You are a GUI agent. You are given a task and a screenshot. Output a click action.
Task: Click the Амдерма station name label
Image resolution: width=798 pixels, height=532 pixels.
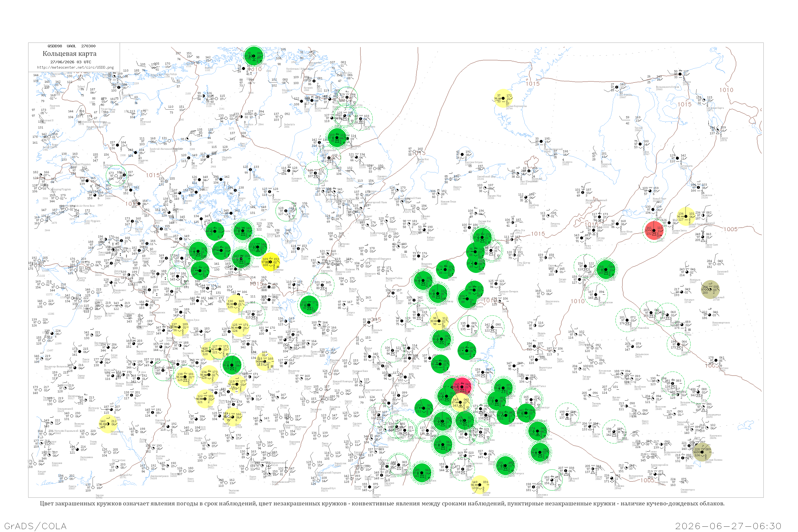click(567, 162)
